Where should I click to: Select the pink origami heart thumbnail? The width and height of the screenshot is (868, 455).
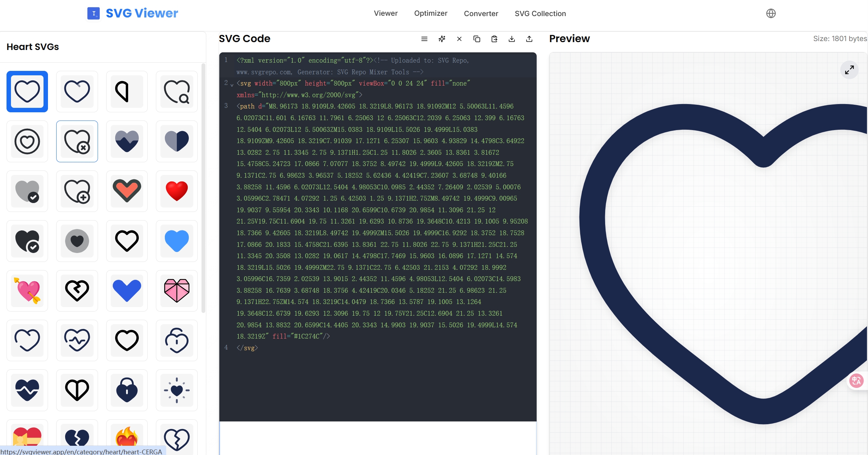(176, 291)
